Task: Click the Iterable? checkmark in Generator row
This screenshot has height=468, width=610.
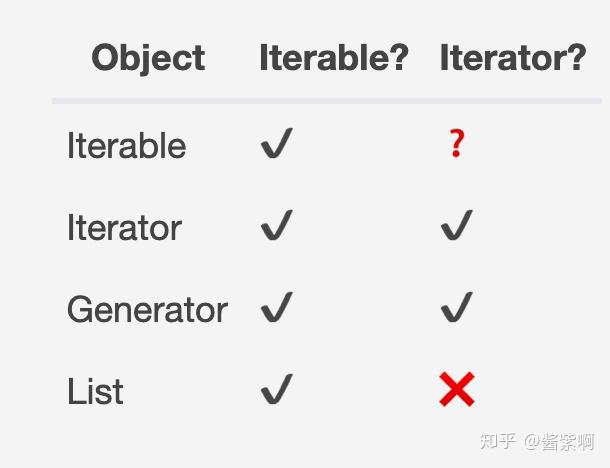Action: 277,307
